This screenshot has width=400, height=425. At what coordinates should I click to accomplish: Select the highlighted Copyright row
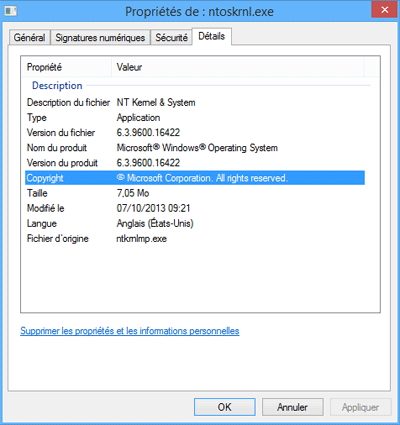195,178
